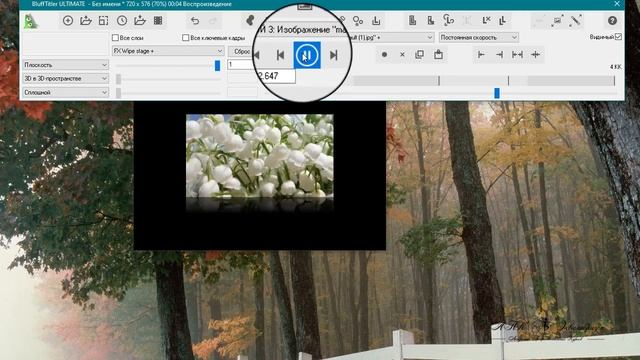Open show duration via the clock icon

point(122,20)
